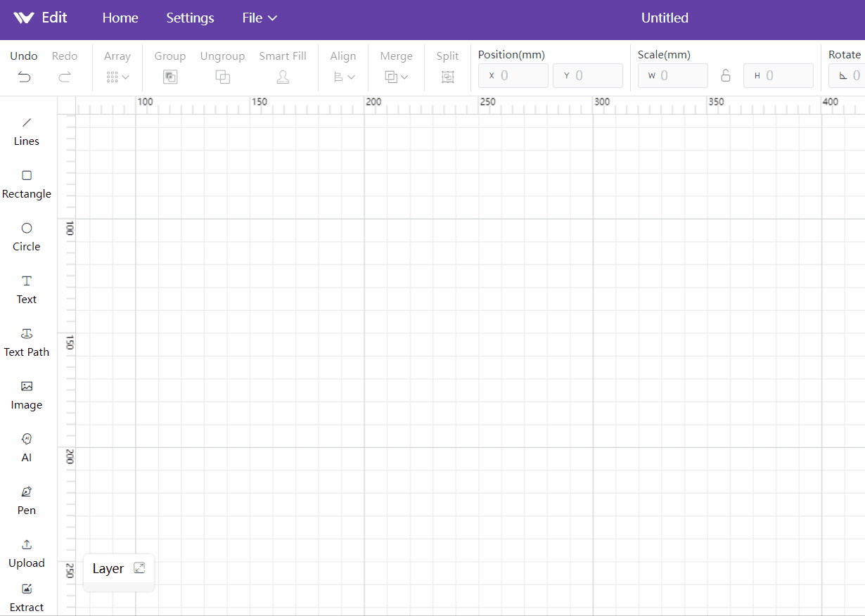865x616 pixels.
Task: Click the Extract tool icon
Action: [27, 589]
